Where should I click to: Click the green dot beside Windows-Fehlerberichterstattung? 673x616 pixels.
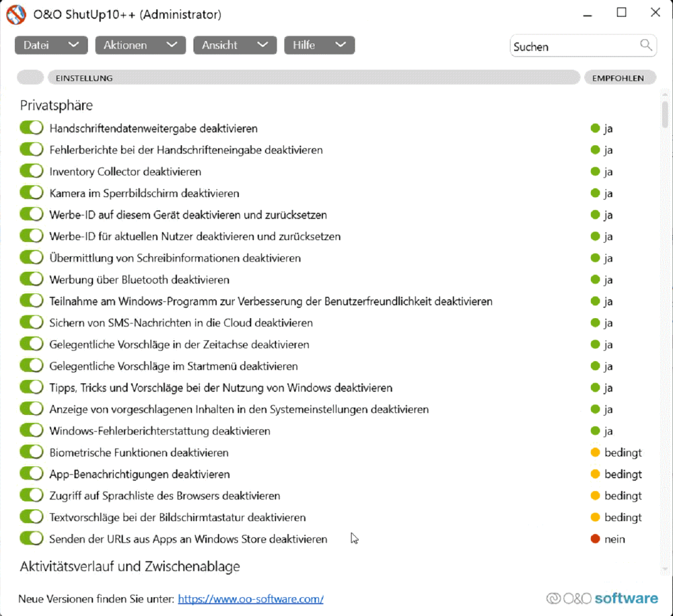point(595,430)
